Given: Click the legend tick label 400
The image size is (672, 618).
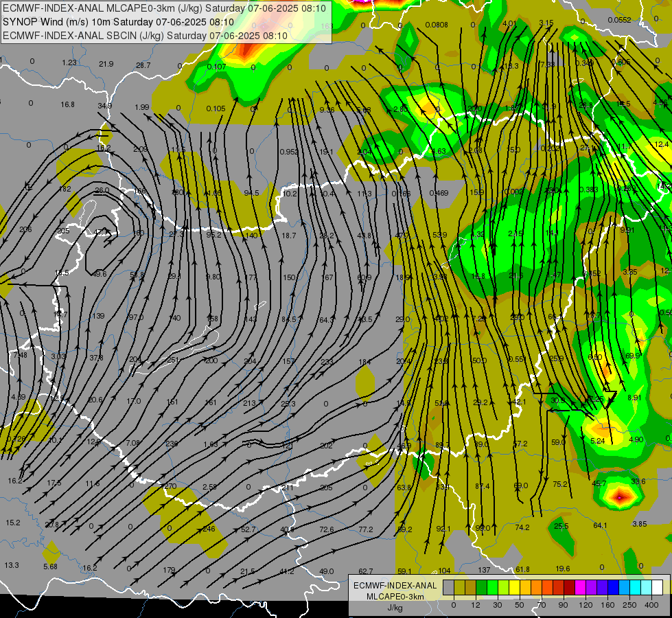Looking at the screenshot, I should [x=651, y=605].
